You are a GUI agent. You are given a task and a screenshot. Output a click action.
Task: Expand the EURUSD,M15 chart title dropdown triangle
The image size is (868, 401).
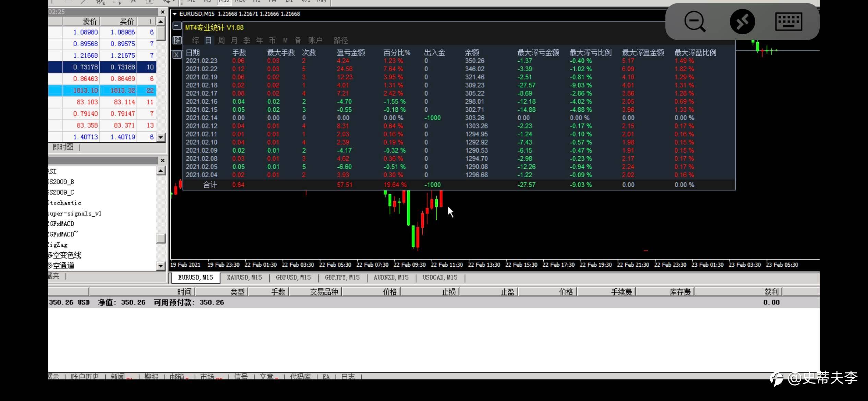[175, 14]
